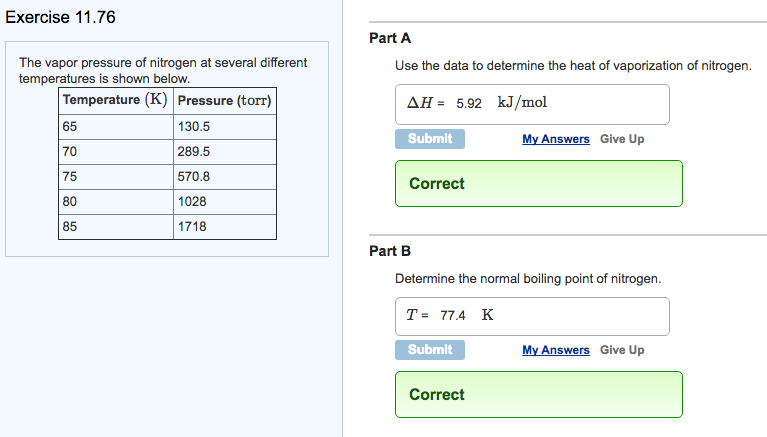Viewport: 767px width, 437px height.
Task: Select the Temperature (K) column header
Action: (x=115, y=100)
